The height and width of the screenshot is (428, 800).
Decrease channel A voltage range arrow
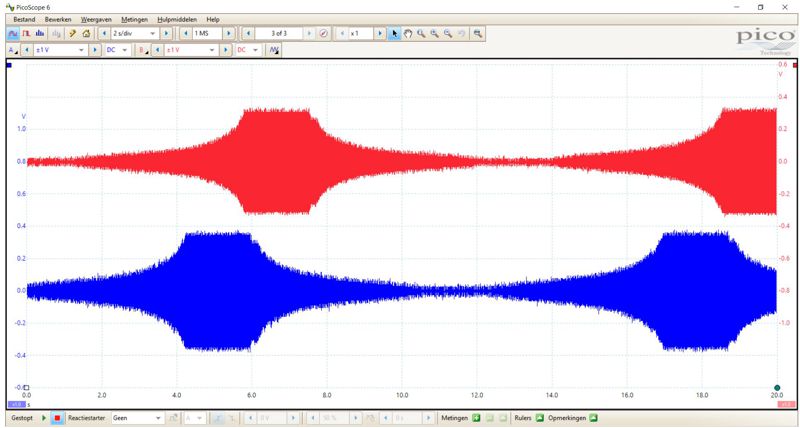(28, 50)
